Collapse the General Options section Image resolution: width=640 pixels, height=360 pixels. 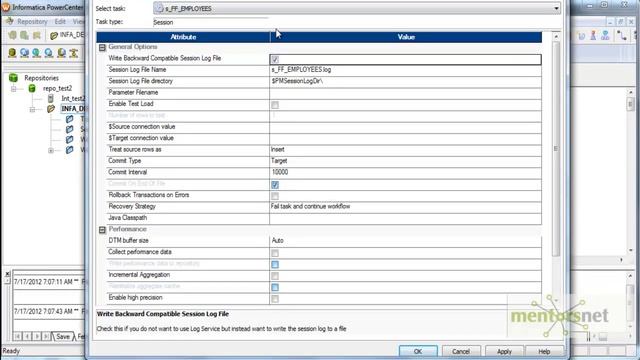[102, 47]
